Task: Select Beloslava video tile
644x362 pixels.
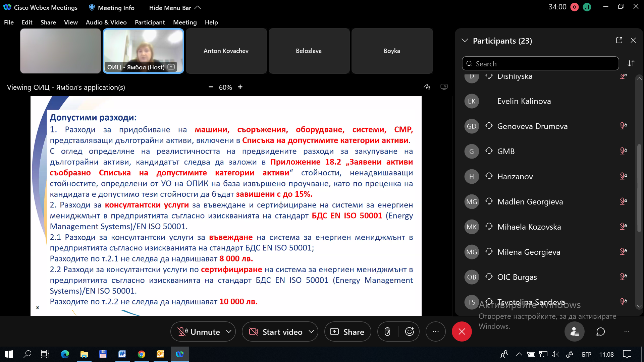Action: point(309,51)
